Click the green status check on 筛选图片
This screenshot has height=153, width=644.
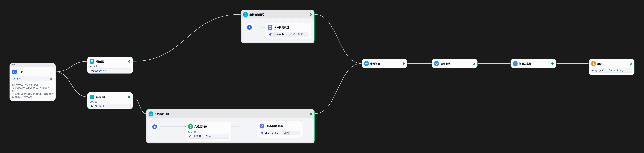[129, 61]
